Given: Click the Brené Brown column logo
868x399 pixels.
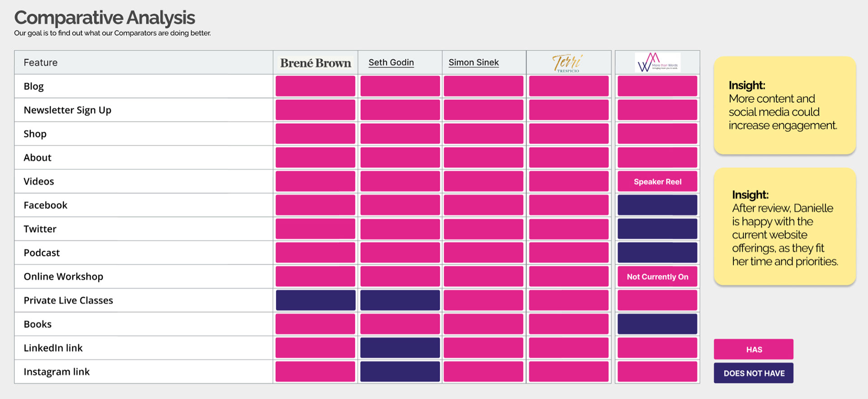Looking at the screenshot, I should coord(316,63).
